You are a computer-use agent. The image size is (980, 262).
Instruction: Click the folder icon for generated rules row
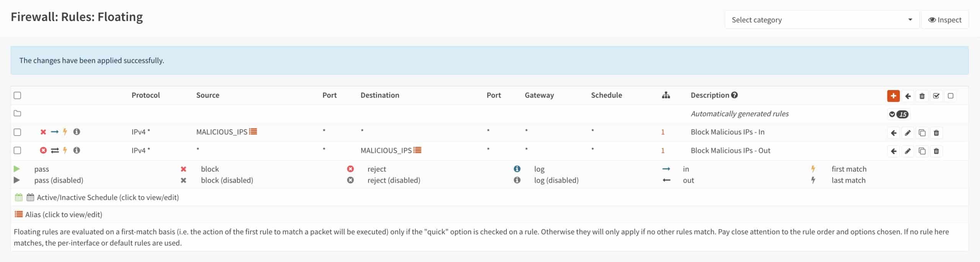(17, 113)
